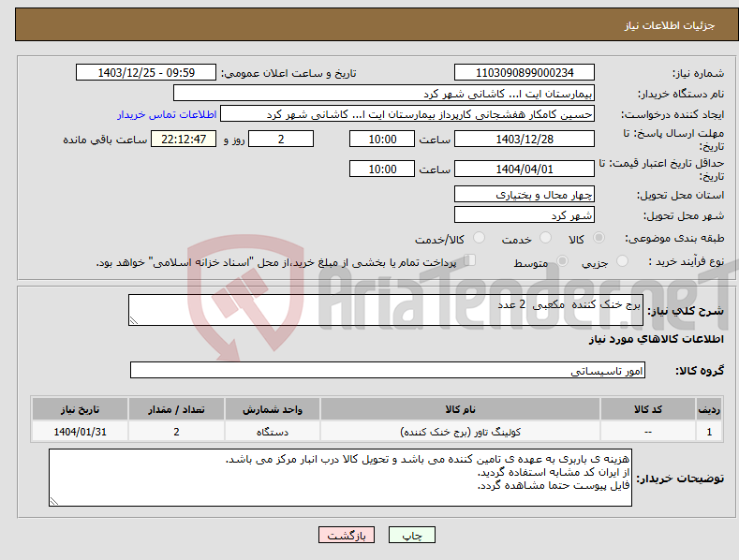Click the دستگاه unit cell
This screenshot has width=739, height=560.
tap(273, 432)
